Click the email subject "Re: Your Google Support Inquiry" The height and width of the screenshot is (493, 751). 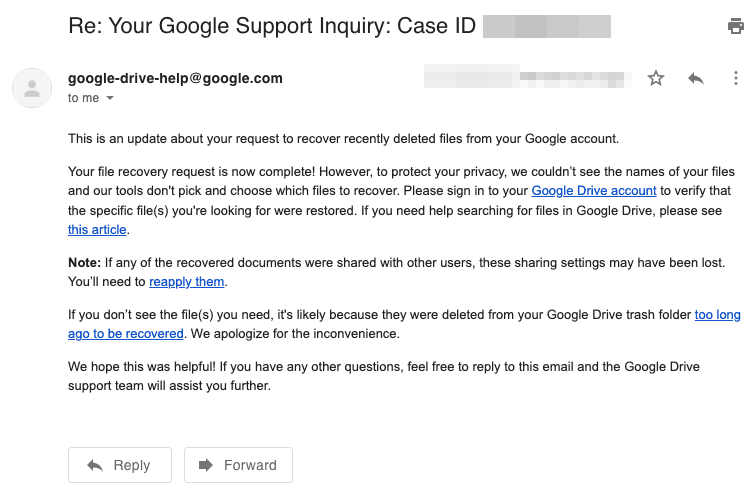pyautogui.click(x=272, y=26)
